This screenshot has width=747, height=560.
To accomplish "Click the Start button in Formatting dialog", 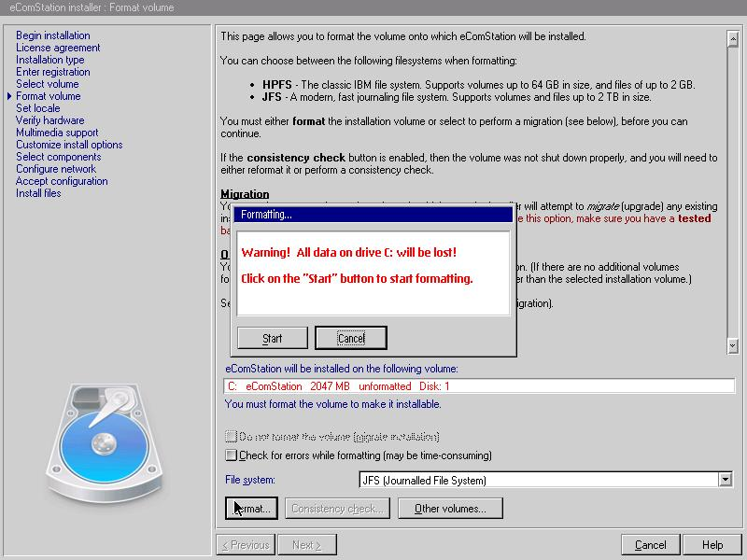I will 273,338.
